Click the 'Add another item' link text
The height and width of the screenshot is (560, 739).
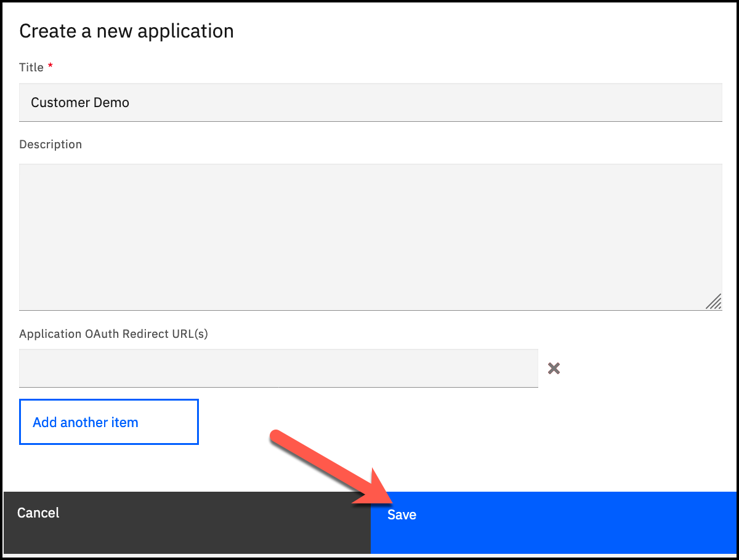tap(86, 422)
